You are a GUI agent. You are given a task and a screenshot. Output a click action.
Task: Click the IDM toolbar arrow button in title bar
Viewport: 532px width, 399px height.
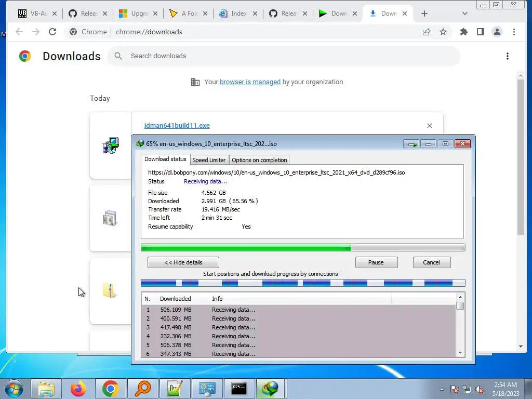coord(411,144)
